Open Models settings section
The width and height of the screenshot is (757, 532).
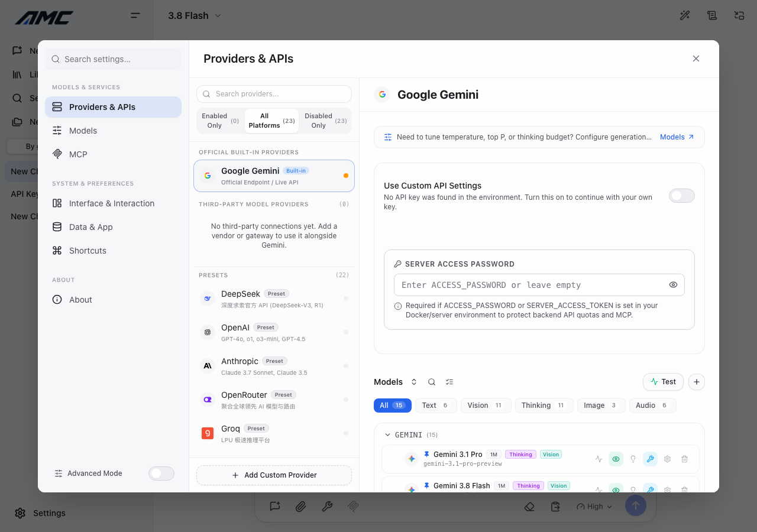tap(113, 131)
